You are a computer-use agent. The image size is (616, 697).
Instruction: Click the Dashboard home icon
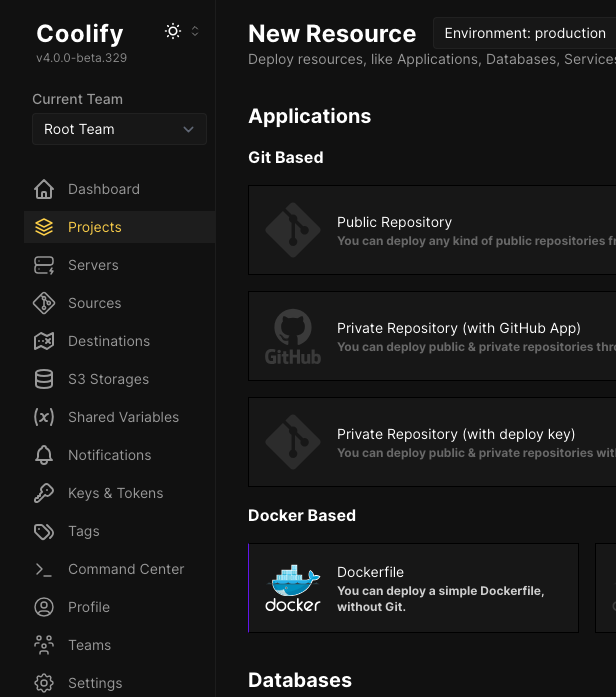[x=44, y=189]
